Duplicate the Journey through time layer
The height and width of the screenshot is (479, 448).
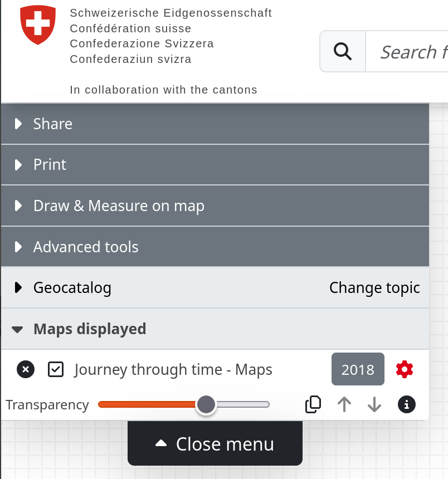(x=313, y=404)
